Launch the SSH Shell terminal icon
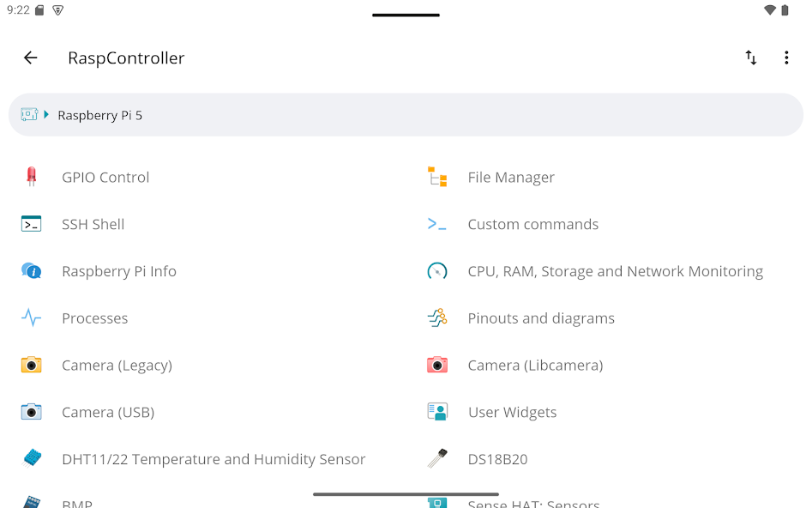 pyautogui.click(x=31, y=224)
